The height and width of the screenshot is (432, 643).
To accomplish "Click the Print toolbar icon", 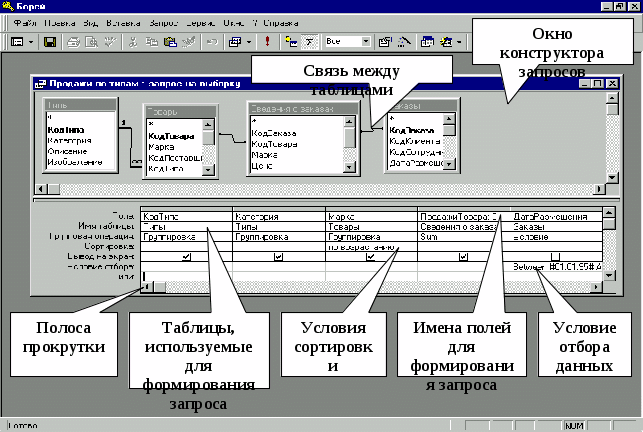I will [73, 42].
